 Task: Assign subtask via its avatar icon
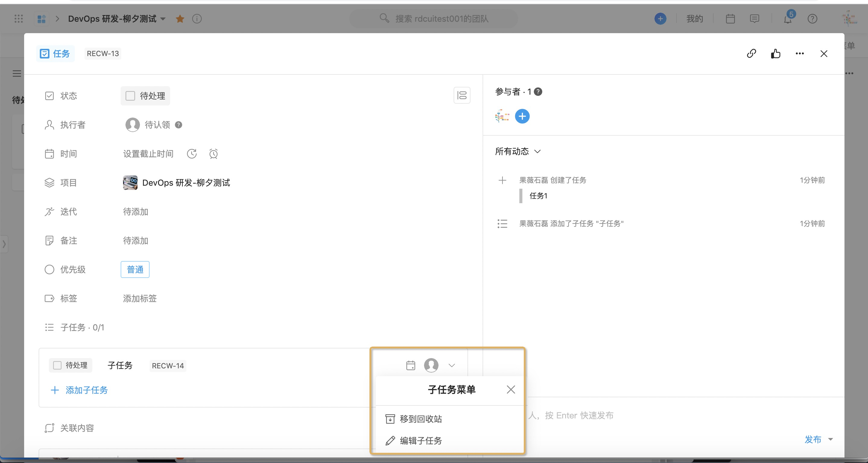(x=431, y=365)
